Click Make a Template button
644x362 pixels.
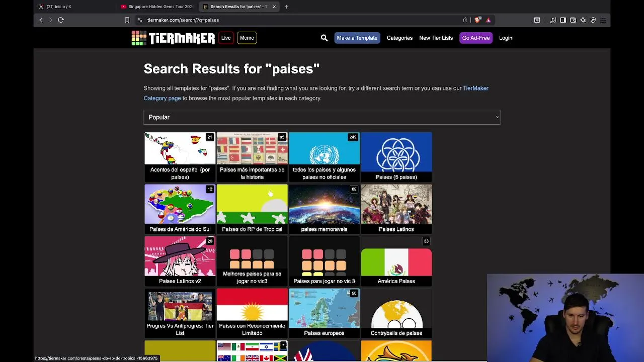coord(357,38)
